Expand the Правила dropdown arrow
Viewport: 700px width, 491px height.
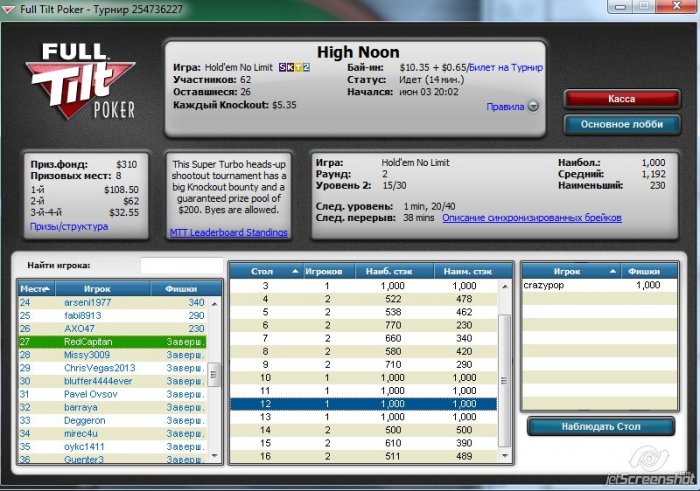533,106
